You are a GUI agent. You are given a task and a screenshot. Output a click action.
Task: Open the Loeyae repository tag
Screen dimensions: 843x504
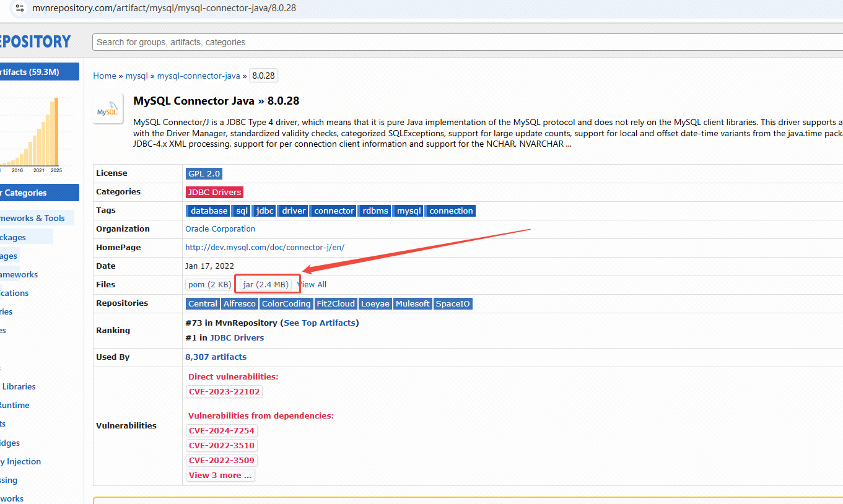tap(375, 303)
